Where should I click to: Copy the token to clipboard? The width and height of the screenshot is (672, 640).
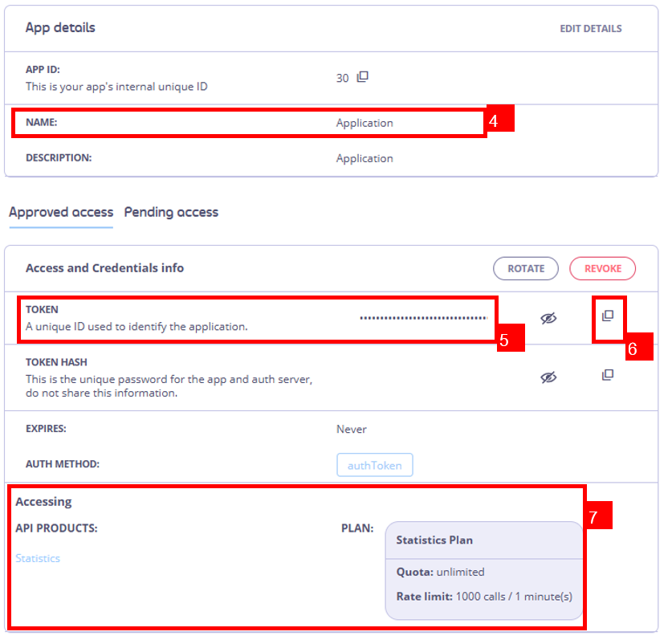[608, 316]
